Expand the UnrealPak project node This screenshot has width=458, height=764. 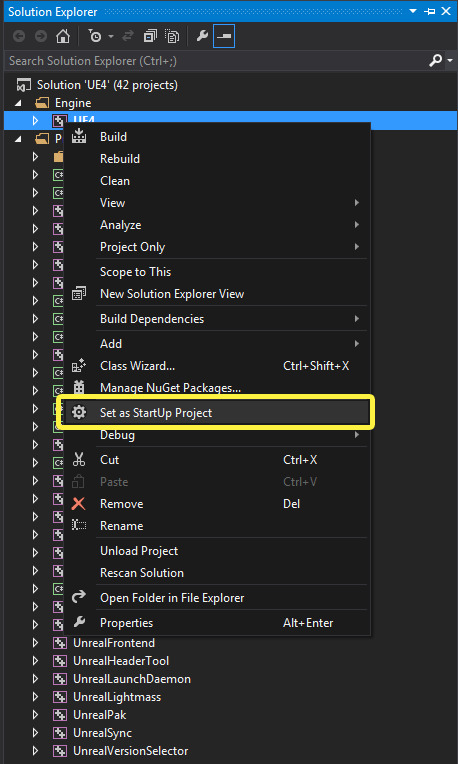(35, 715)
